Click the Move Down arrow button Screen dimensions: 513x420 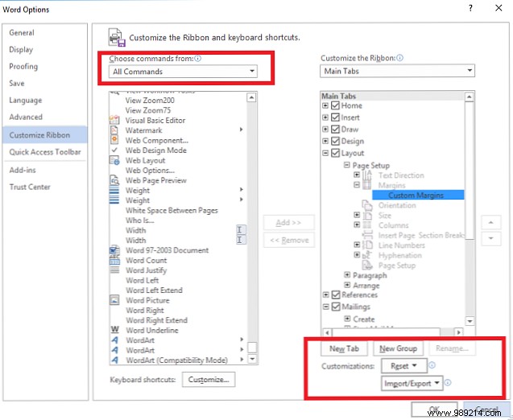[490, 238]
